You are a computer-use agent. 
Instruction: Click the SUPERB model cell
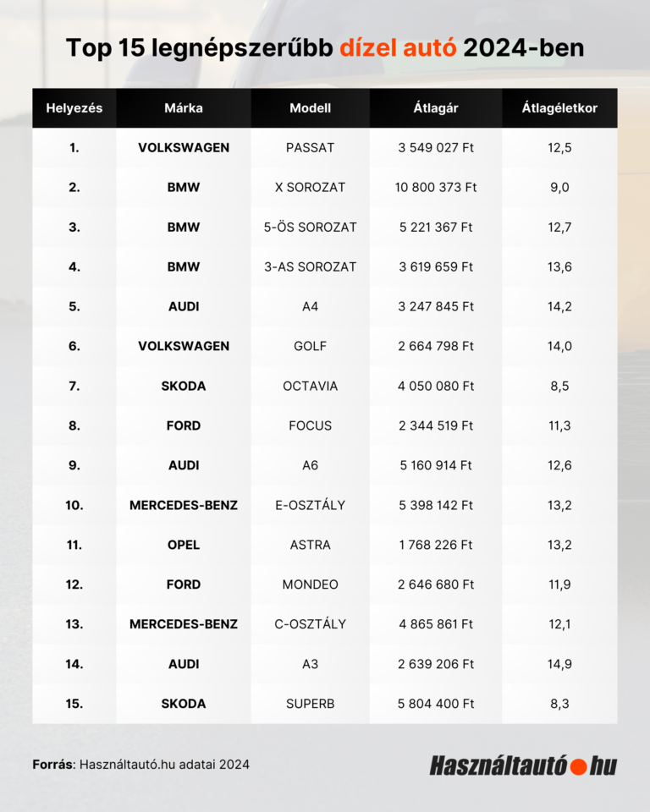(x=310, y=704)
